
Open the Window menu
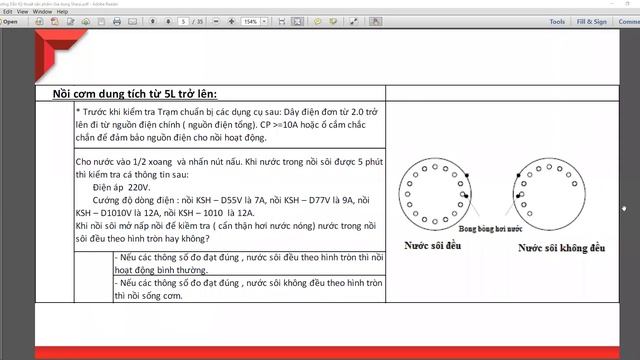(42, 12)
